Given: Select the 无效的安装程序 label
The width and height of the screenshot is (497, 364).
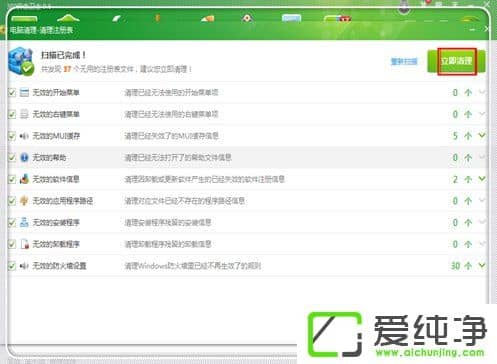Looking at the screenshot, I should 56,222.
